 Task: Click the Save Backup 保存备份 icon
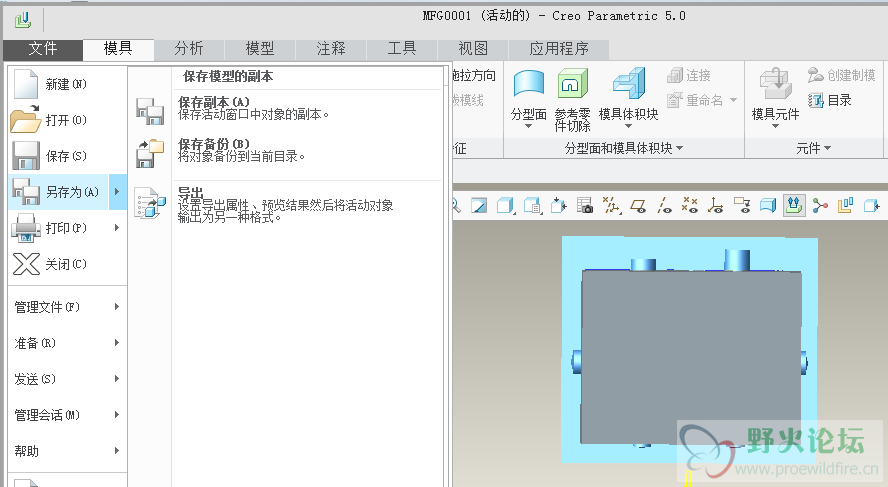150,153
